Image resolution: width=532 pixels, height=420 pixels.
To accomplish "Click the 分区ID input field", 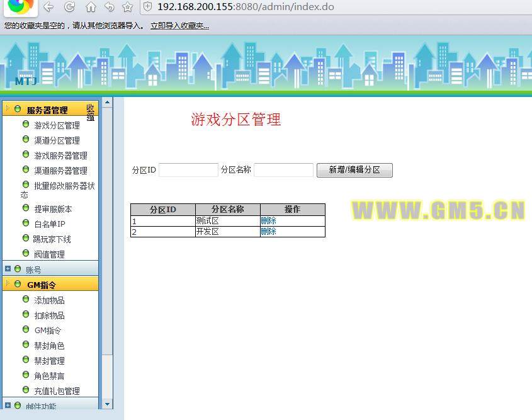I will click(x=188, y=170).
